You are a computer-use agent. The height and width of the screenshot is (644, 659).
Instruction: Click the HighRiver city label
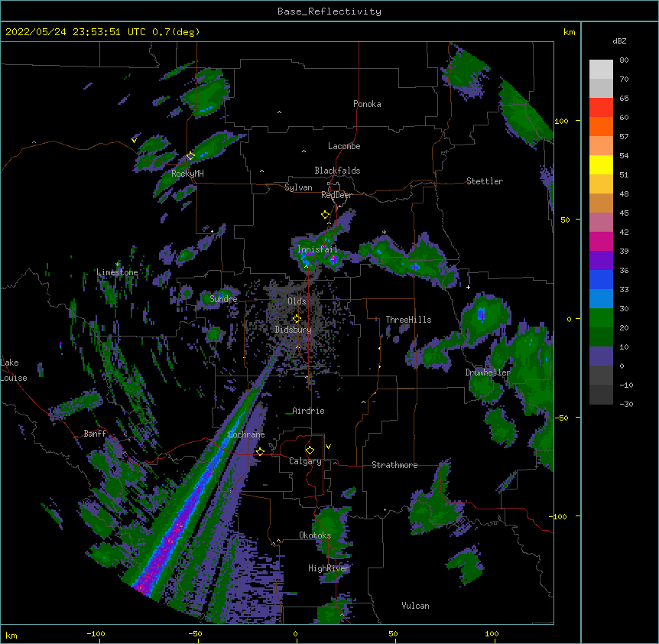[329, 568]
